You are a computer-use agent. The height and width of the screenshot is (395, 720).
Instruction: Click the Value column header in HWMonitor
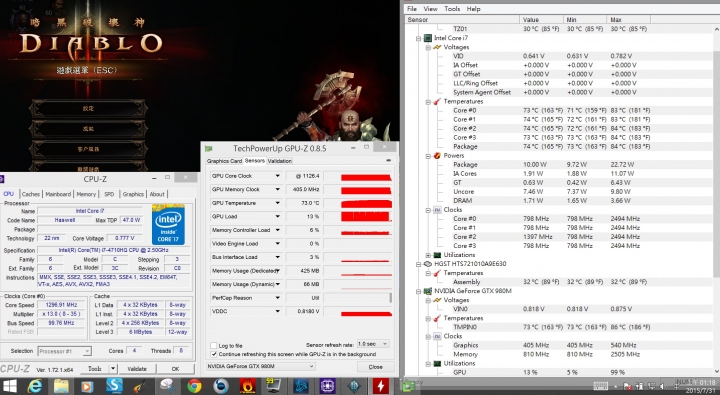click(x=541, y=19)
